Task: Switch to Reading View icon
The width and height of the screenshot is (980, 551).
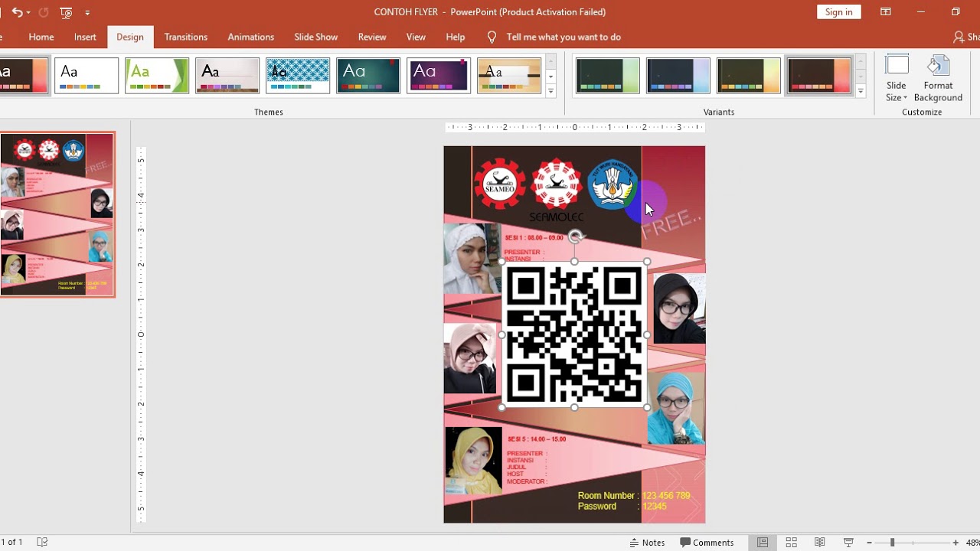Action: click(820, 543)
